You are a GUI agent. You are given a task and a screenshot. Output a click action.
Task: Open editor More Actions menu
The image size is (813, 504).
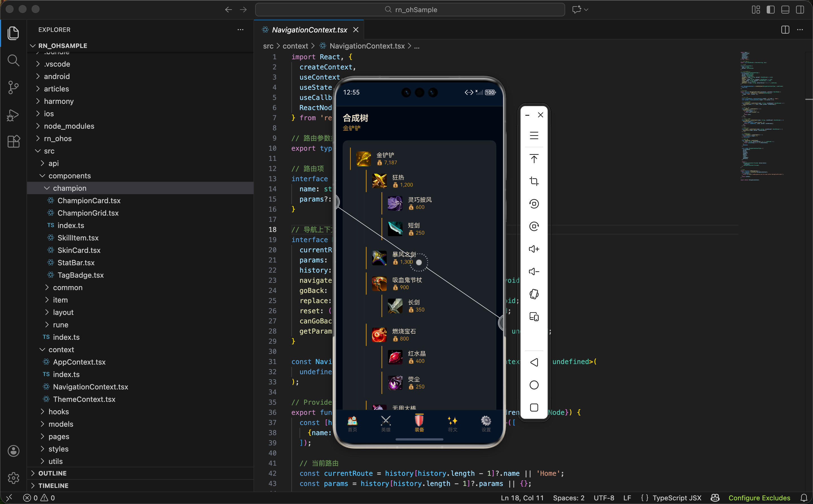click(x=800, y=30)
